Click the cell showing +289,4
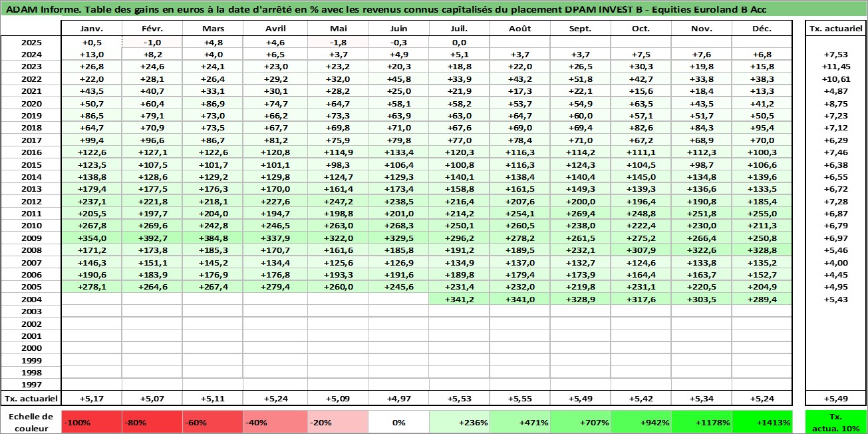 [762, 300]
